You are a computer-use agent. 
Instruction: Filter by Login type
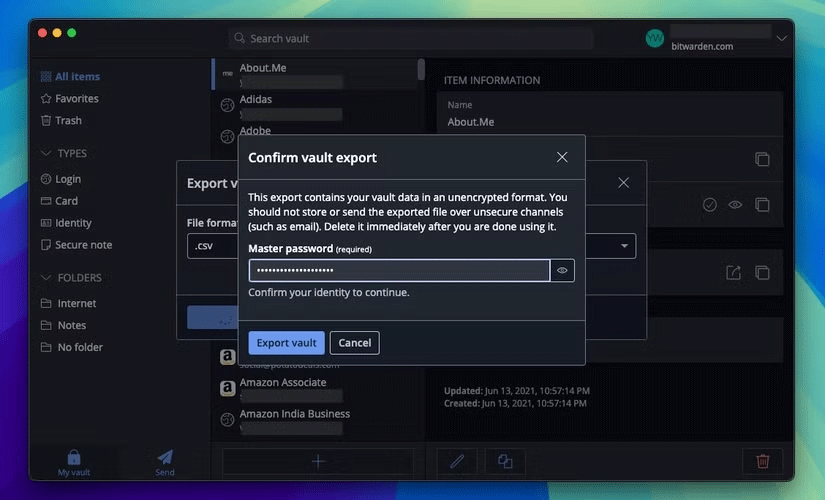point(61,179)
